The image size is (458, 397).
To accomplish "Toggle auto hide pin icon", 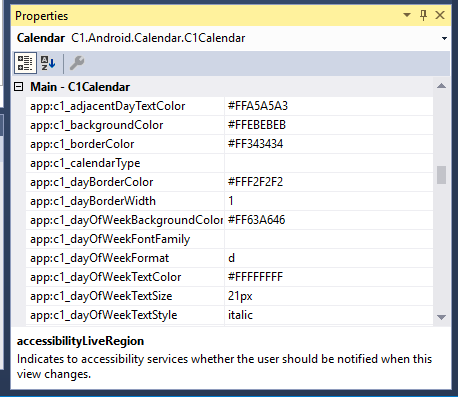I will 423,15.
